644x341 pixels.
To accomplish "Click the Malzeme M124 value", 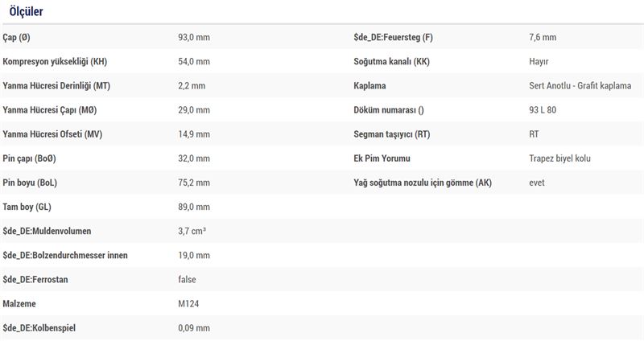I will coord(188,304).
